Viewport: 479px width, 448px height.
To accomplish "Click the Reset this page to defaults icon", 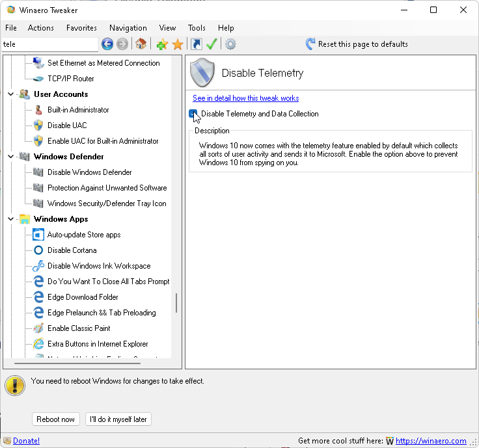I will (310, 44).
